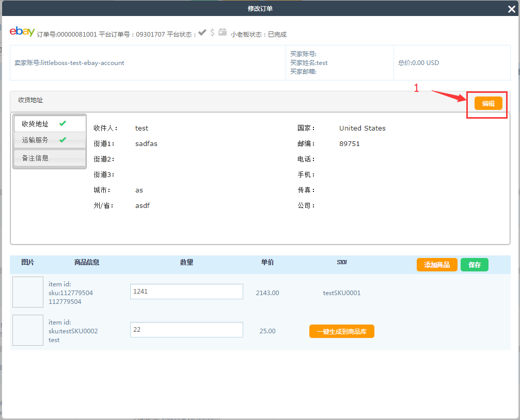Click the checkmark platform status icon
Image resolution: width=520 pixels, height=420 pixels.
[x=202, y=33]
